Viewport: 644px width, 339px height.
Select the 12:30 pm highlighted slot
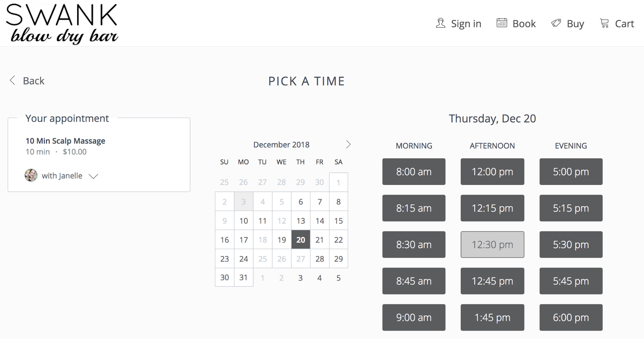click(x=492, y=245)
